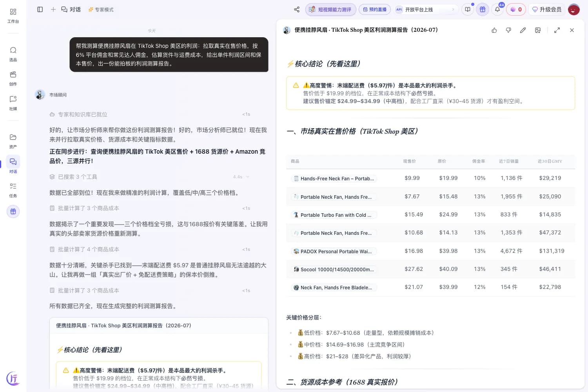Open the PADOX Personal Portable product
588x392 pixels.
334,251
